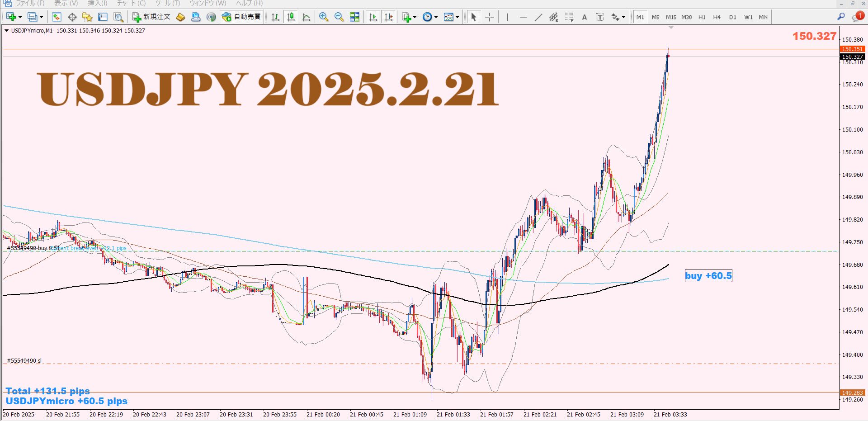Tile the chart windows

pos(355,17)
